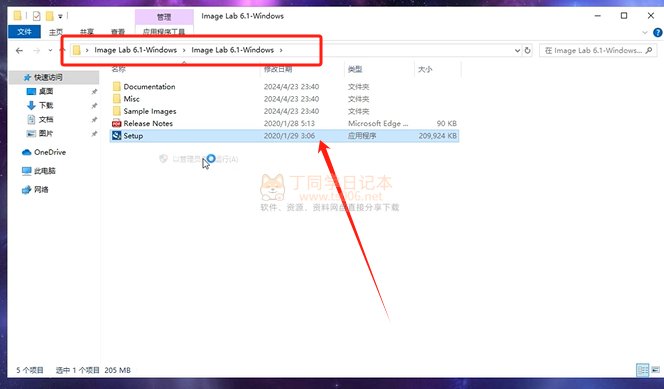Open the recent locations dropdown arrow
664x389 pixels.
click(50, 50)
